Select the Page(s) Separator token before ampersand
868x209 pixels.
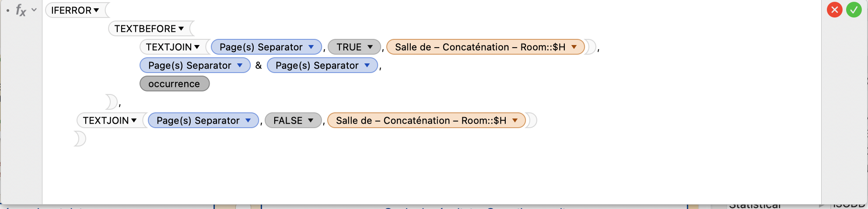tap(195, 65)
